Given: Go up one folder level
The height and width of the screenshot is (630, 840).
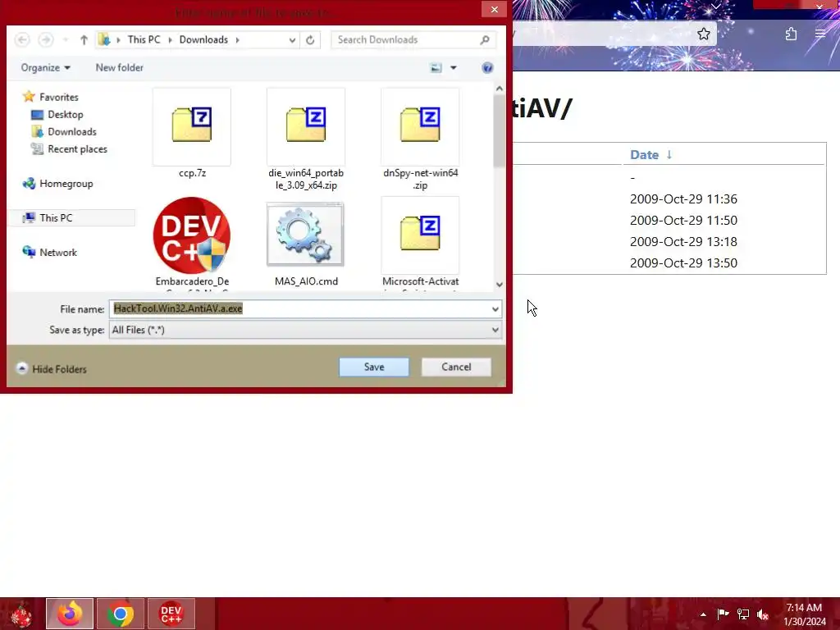Looking at the screenshot, I should point(84,39).
